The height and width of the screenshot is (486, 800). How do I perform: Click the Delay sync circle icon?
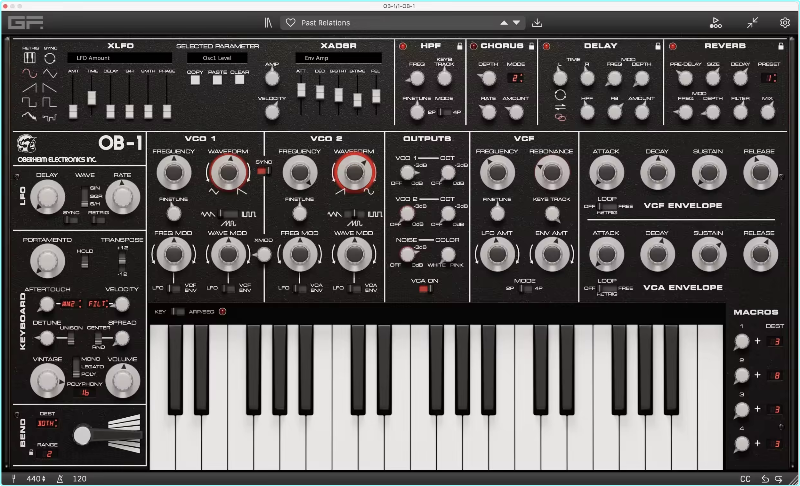tap(560, 94)
